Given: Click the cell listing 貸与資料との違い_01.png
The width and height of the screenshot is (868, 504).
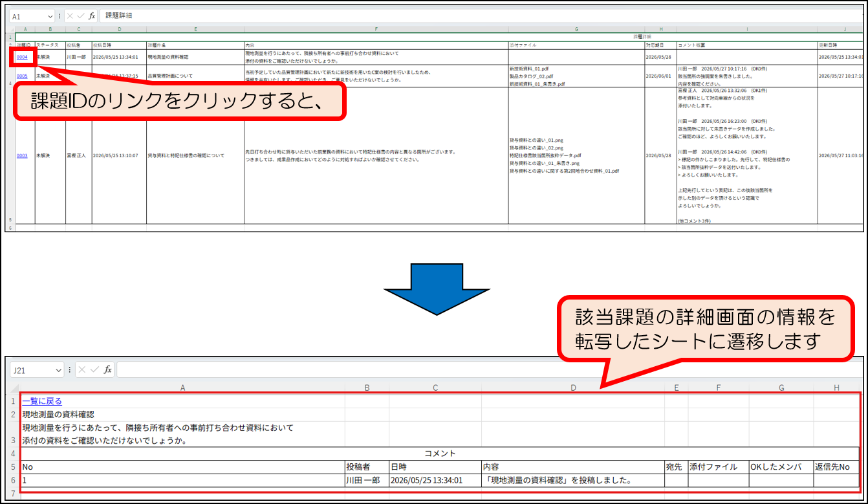Looking at the screenshot, I should click(576, 156).
